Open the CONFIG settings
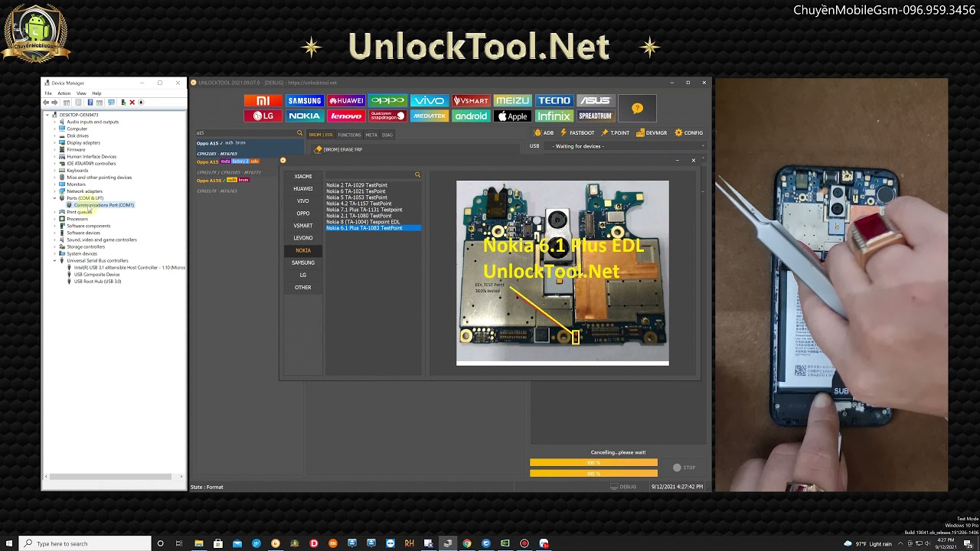 (x=689, y=133)
